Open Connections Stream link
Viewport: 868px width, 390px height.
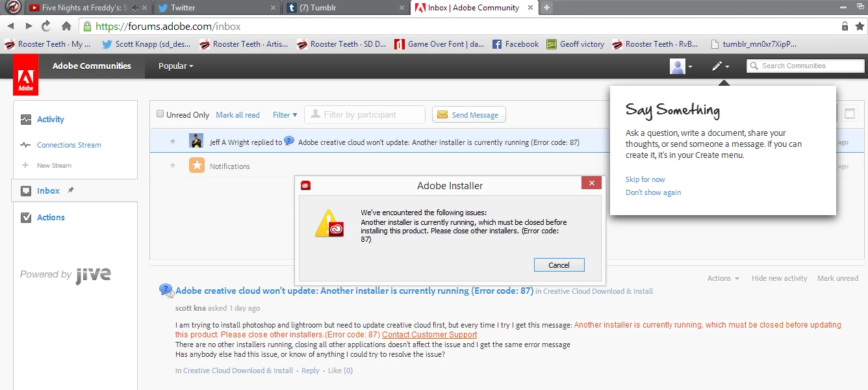click(x=69, y=145)
